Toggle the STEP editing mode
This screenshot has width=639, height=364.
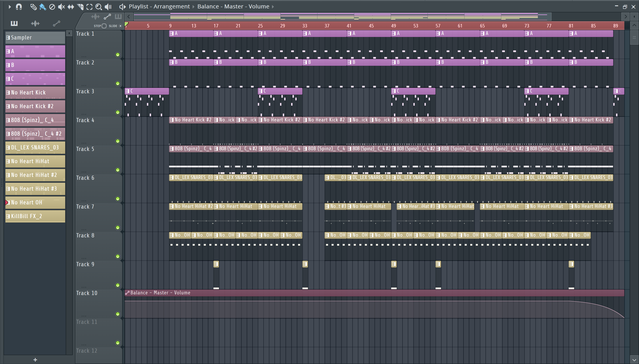click(104, 26)
